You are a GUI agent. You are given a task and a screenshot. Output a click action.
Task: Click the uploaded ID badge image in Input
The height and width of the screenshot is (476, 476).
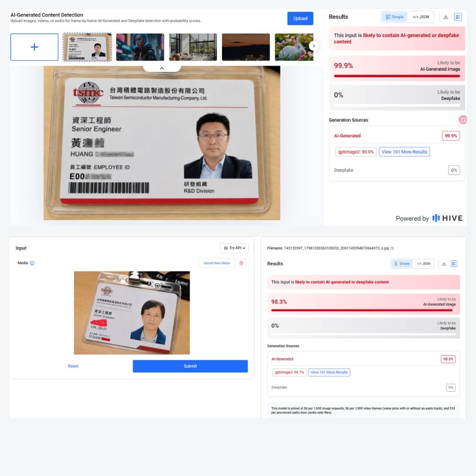point(132,313)
